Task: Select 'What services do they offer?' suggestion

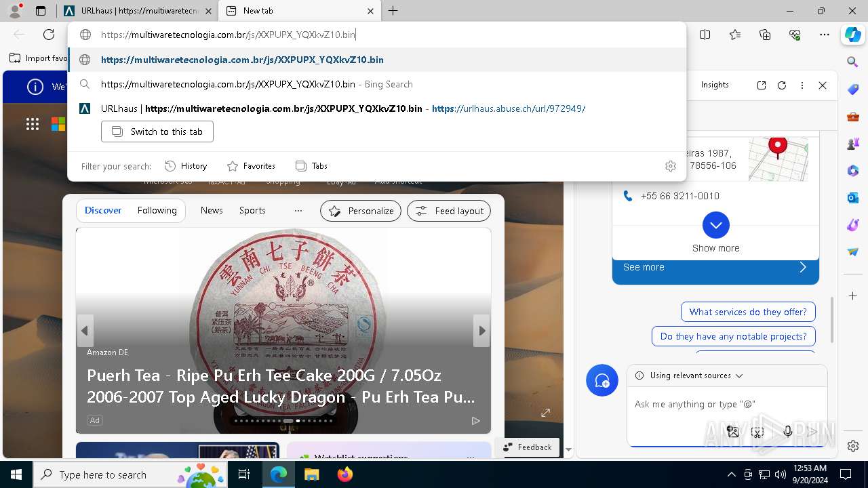Action: [748, 312]
